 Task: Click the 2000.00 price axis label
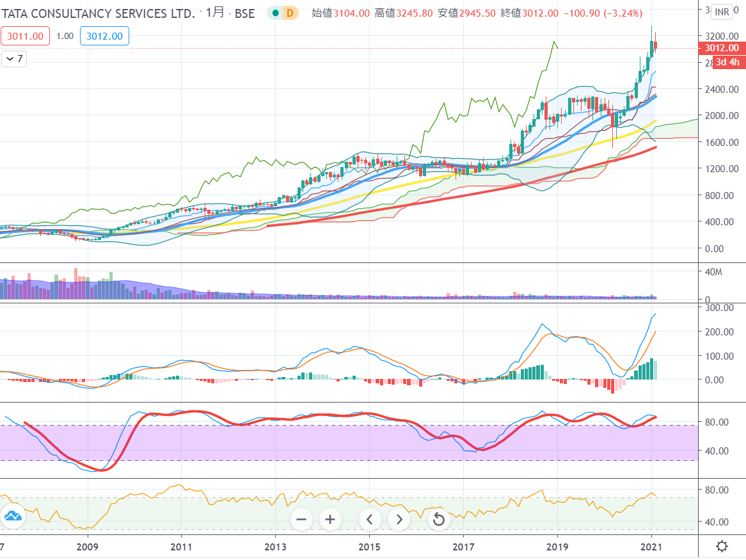coord(722,116)
